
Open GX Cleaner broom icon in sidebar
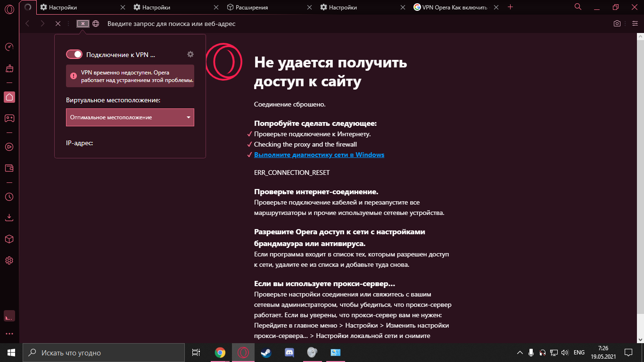(x=9, y=68)
